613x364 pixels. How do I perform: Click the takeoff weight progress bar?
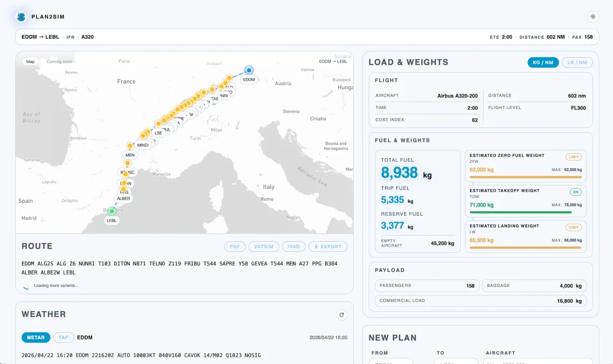click(x=520, y=212)
